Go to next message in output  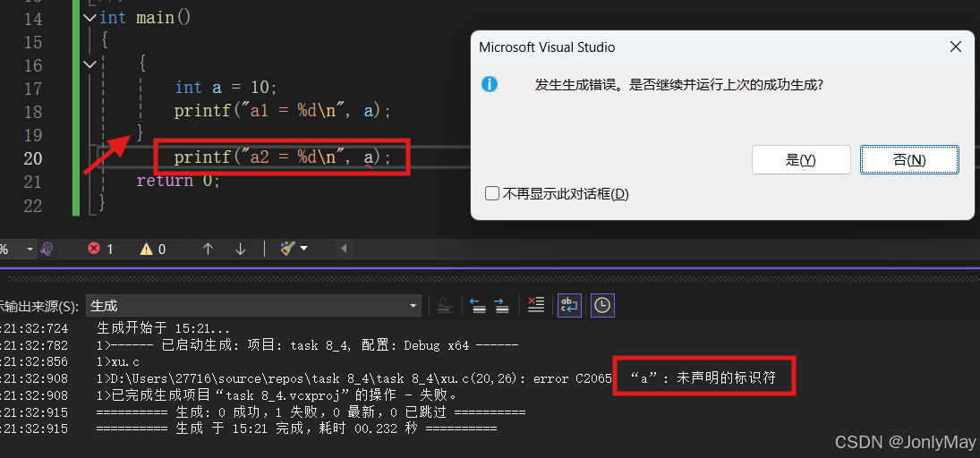click(501, 305)
